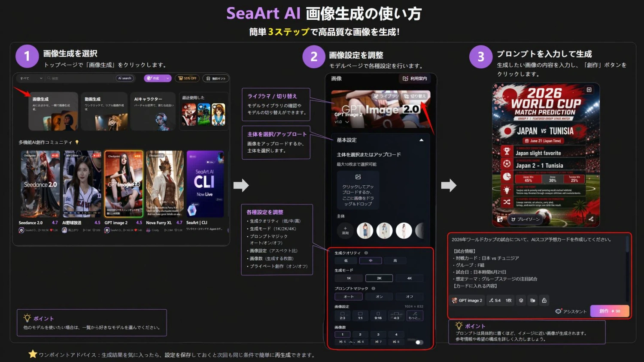The width and height of the screenshot is (644, 362).
Task: Click the lock icon for private creation
Action: point(544,300)
